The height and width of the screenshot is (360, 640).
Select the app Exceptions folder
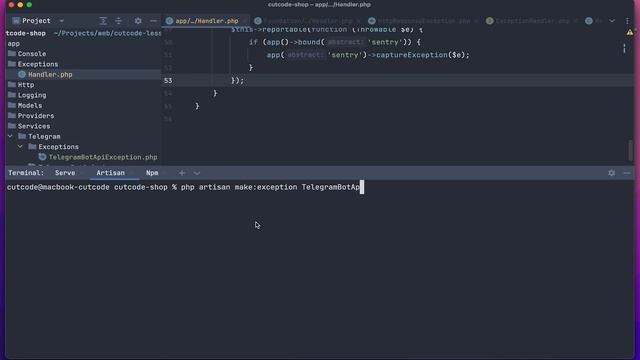pyautogui.click(x=38, y=64)
